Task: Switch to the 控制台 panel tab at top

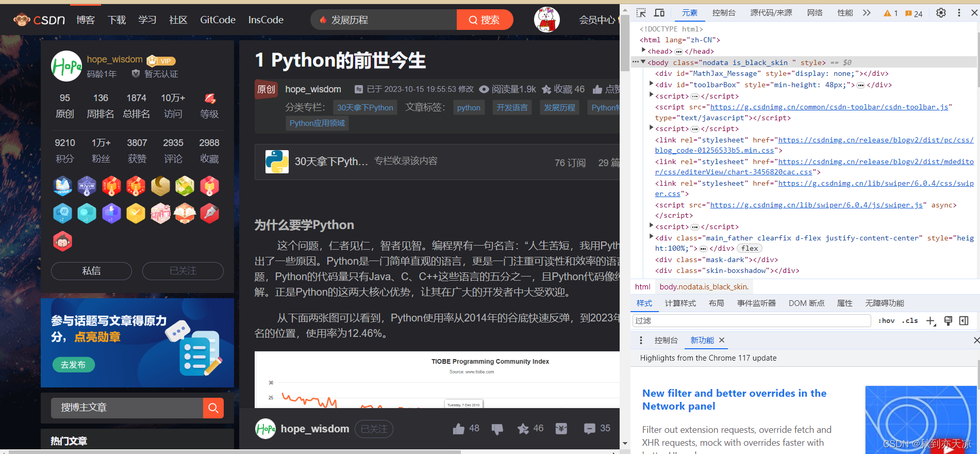Action: tap(724, 13)
